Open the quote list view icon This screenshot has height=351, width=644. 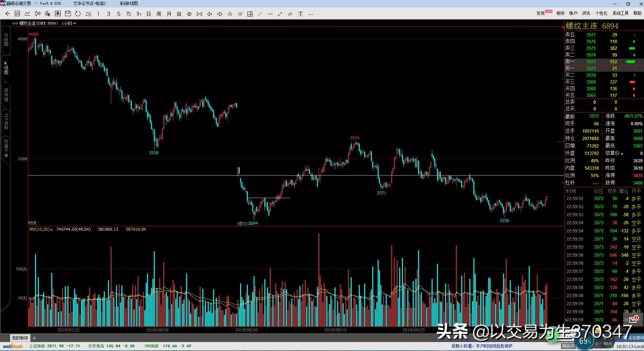pos(18,14)
